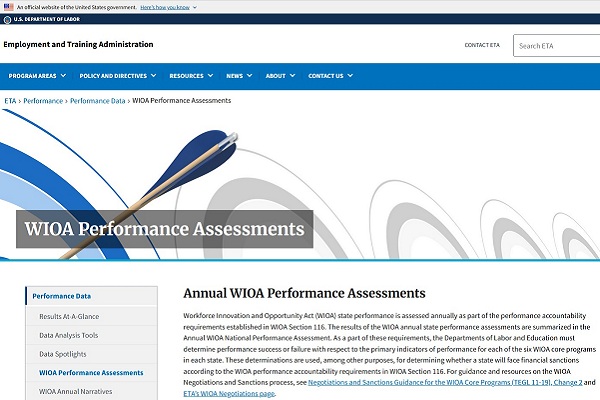Open the Policy and Directives dropdown menu
The height and width of the screenshot is (400, 600).
(118, 76)
